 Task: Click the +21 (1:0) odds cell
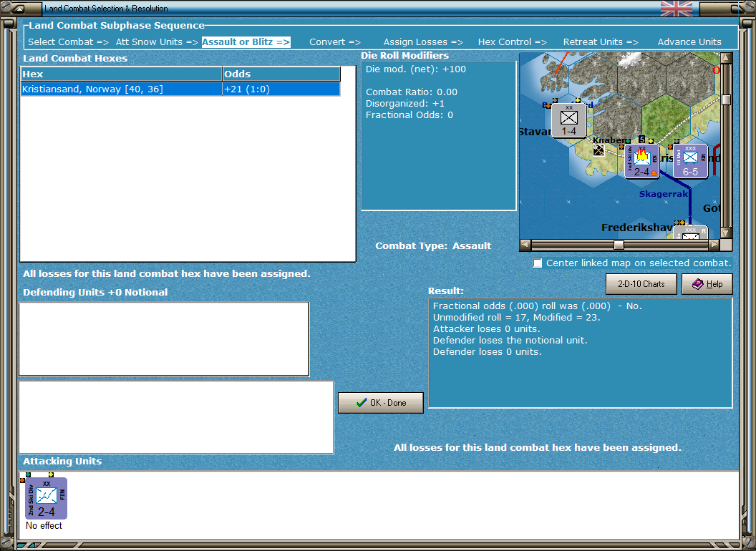point(281,89)
